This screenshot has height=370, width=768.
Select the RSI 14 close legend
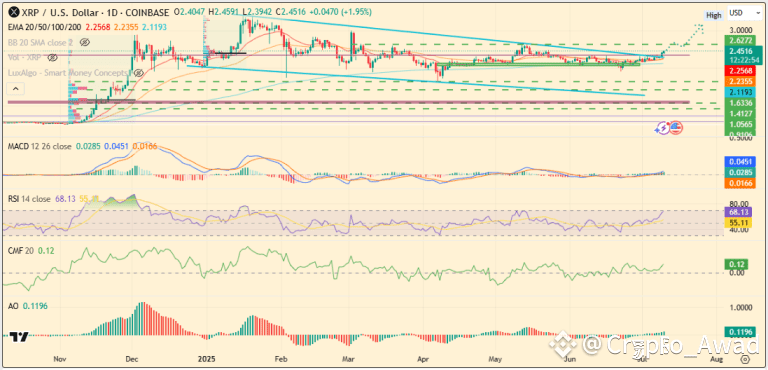point(29,199)
